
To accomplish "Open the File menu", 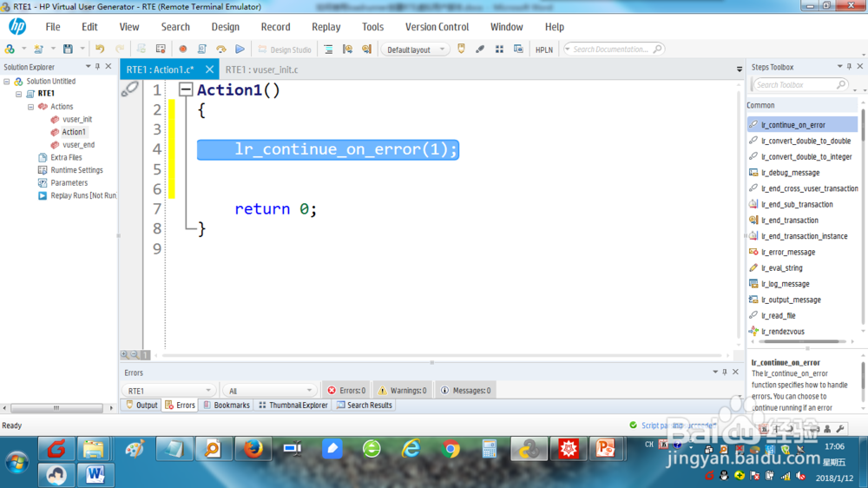I will point(53,27).
